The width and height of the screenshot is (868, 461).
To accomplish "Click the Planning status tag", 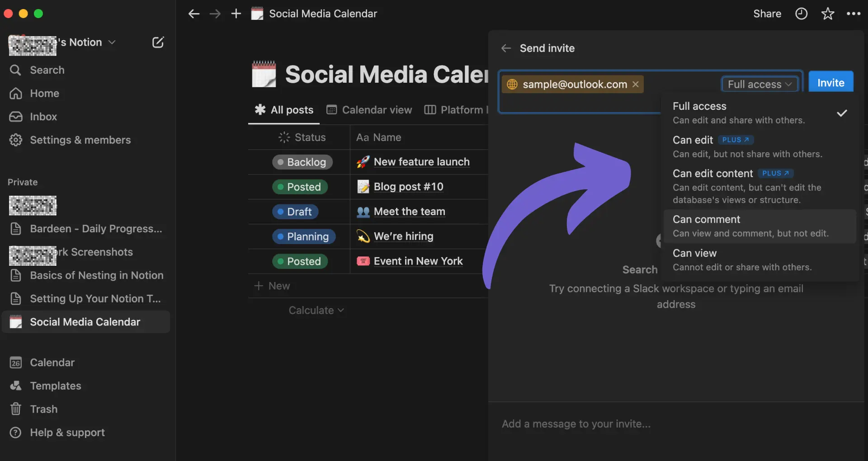I will (x=304, y=236).
